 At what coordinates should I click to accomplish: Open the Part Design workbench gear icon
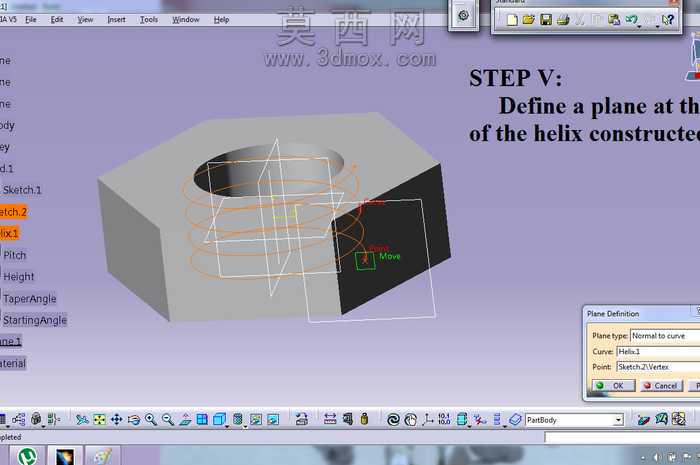pos(463,16)
